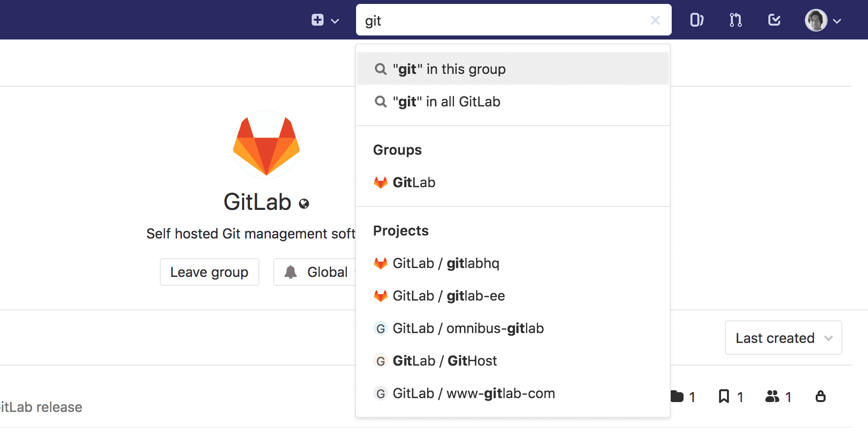Open the Global notification dropdown
Viewport: 868px width, 440px height.
pyautogui.click(x=316, y=272)
